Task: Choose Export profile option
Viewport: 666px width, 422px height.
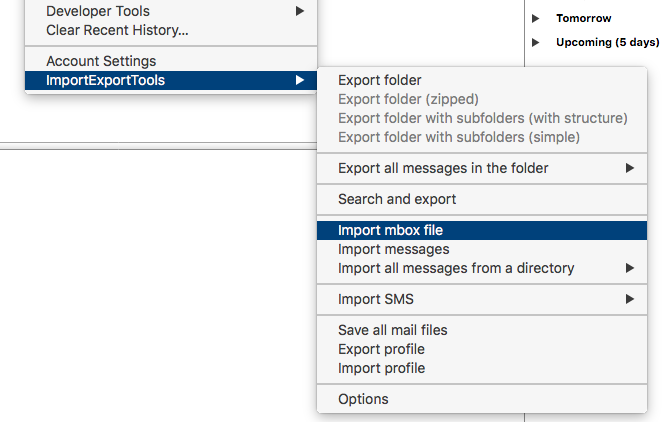Action: [381, 349]
